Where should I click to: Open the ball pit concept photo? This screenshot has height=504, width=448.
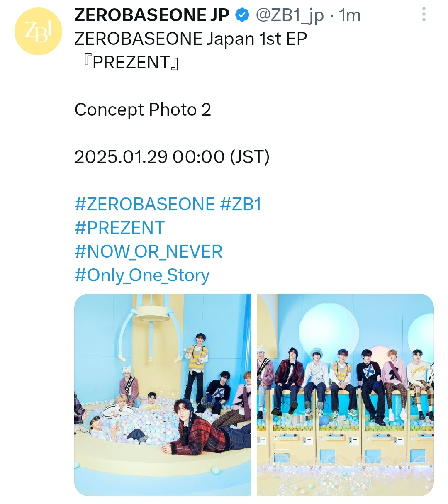coord(163,394)
